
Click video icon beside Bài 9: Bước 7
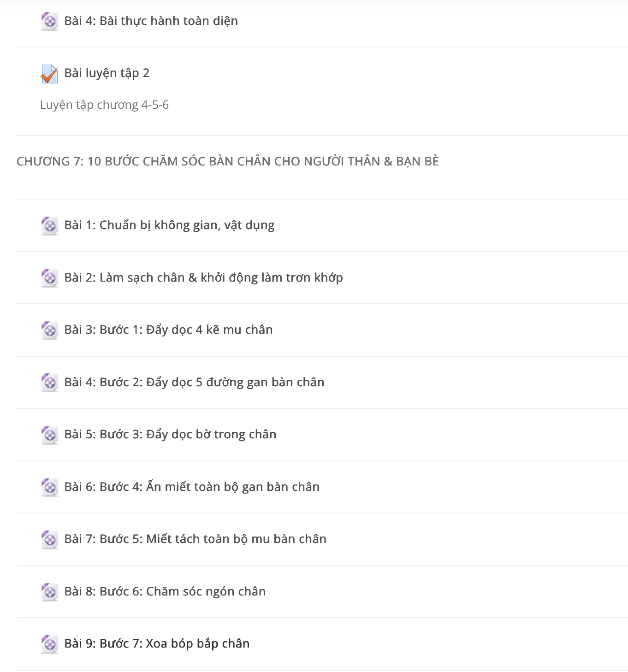tap(49, 644)
